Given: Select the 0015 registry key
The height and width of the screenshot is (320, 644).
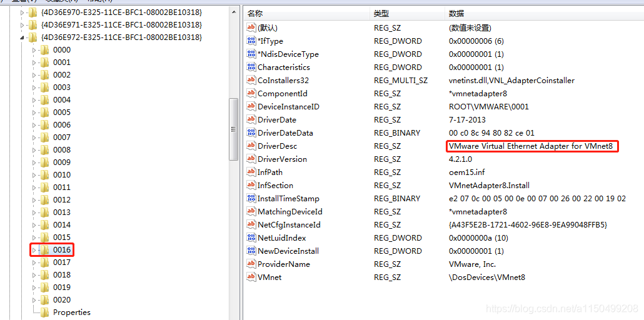Looking at the screenshot, I should [62, 237].
